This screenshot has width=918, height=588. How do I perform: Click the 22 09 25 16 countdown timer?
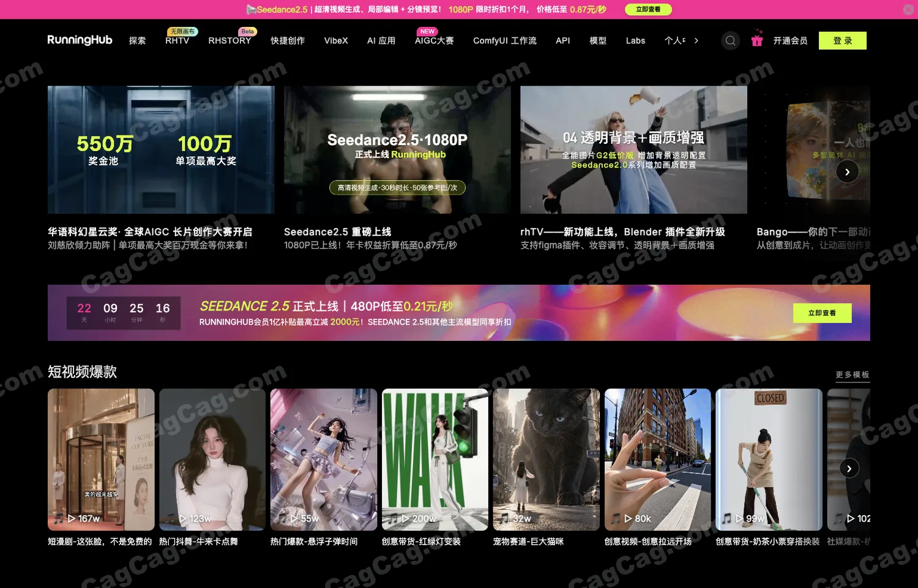tap(124, 313)
